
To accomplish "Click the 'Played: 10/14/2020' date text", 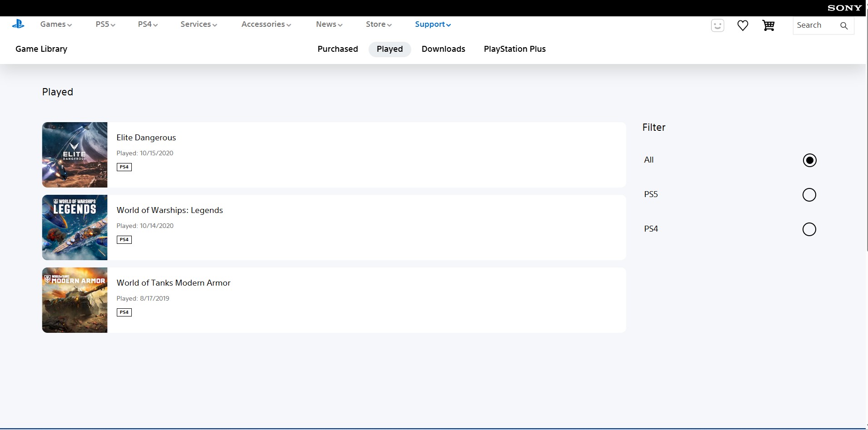I will (x=145, y=226).
